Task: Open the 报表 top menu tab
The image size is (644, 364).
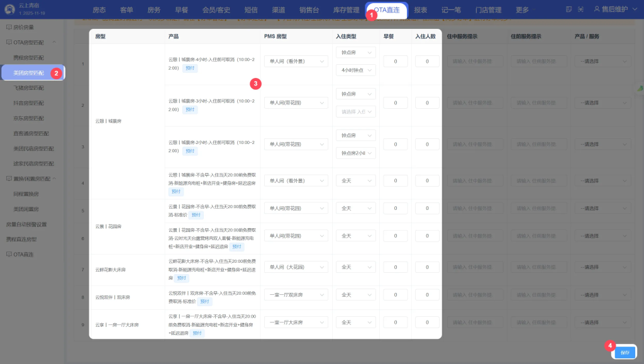Action: [x=421, y=10]
